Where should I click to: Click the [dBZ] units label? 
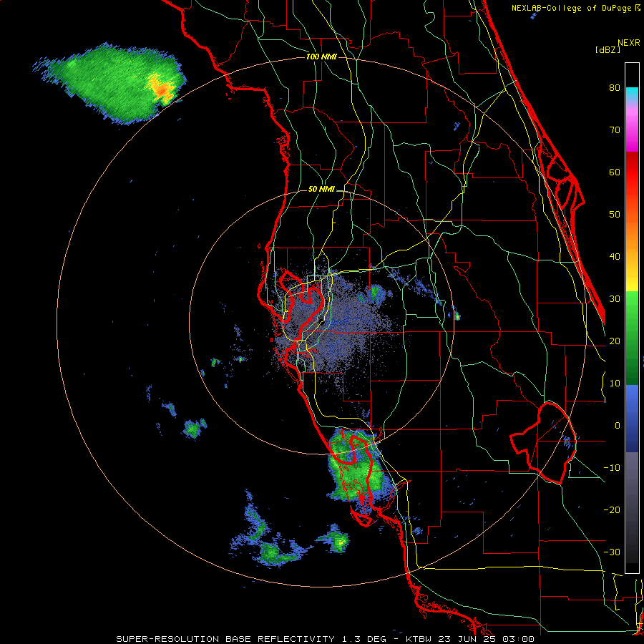(x=608, y=49)
